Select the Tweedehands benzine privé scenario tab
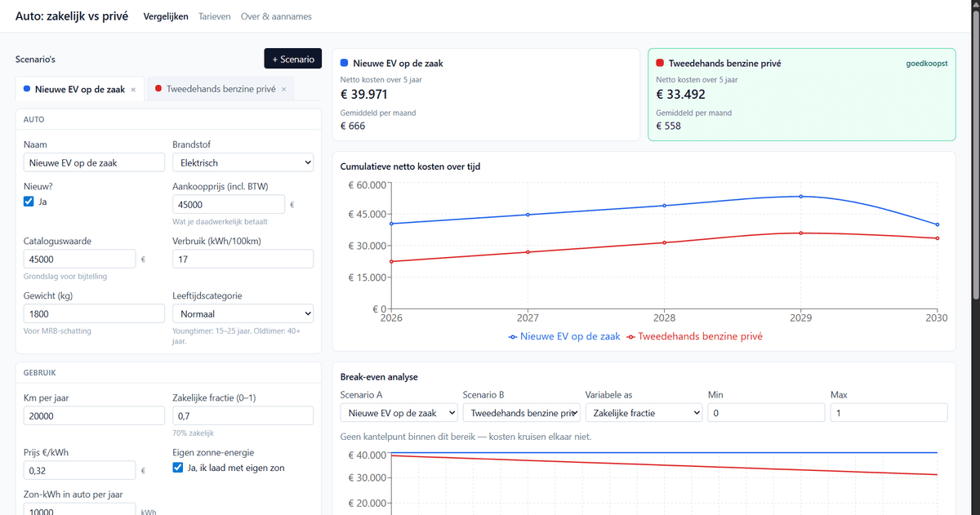 coord(220,89)
